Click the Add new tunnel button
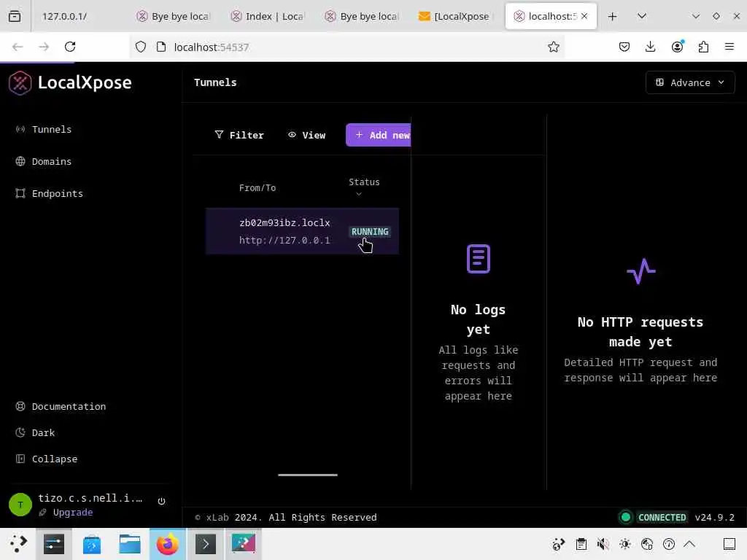 pyautogui.click(x=379, y=135)
